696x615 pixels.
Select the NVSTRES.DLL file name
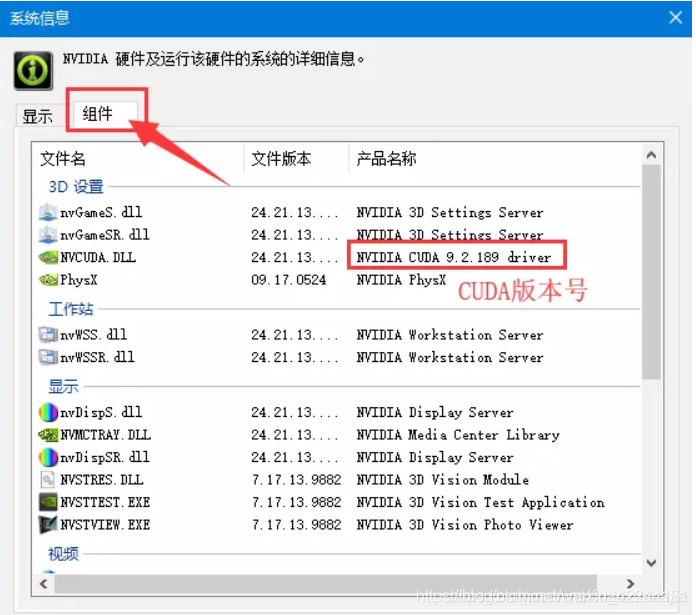[x=102, y=479]
